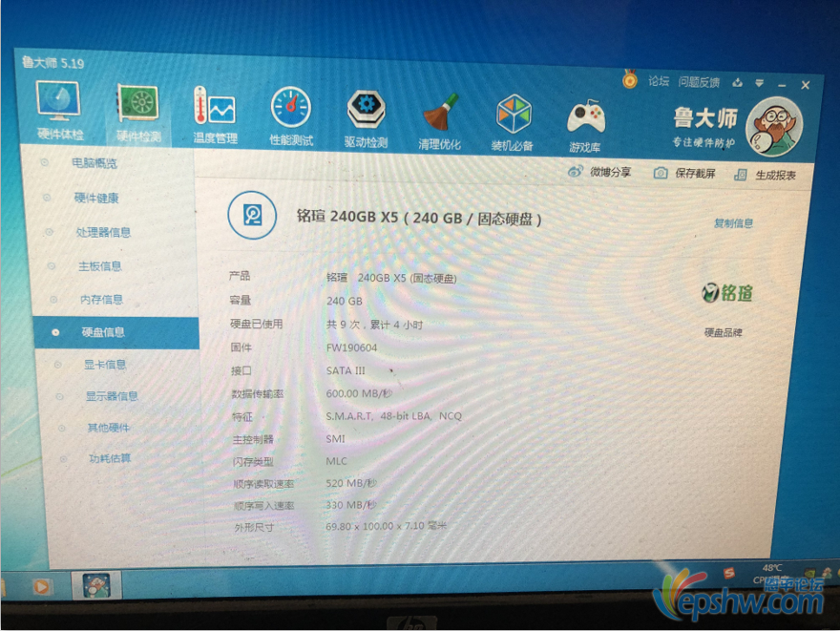Select 功耗估算 in the sidebar
Image resolution: width=840 pixels, height=631 pixels.
[x=110, y=458]
